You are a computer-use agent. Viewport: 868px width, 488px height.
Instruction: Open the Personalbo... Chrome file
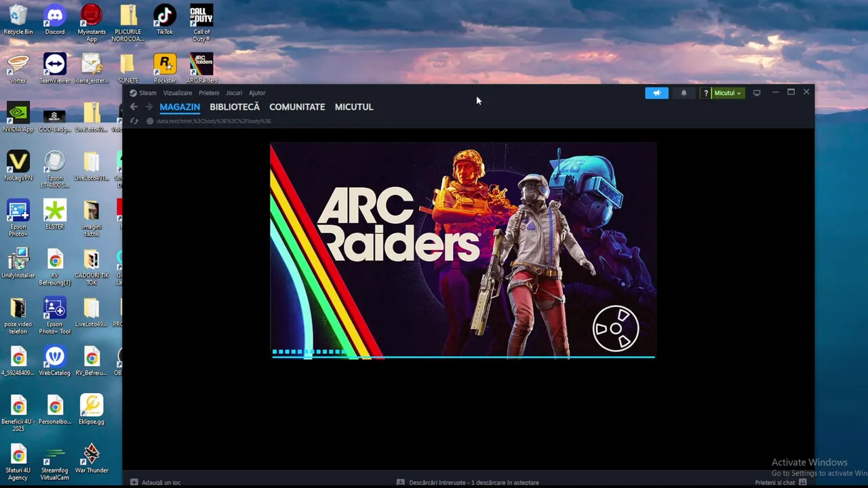[55, 411]
